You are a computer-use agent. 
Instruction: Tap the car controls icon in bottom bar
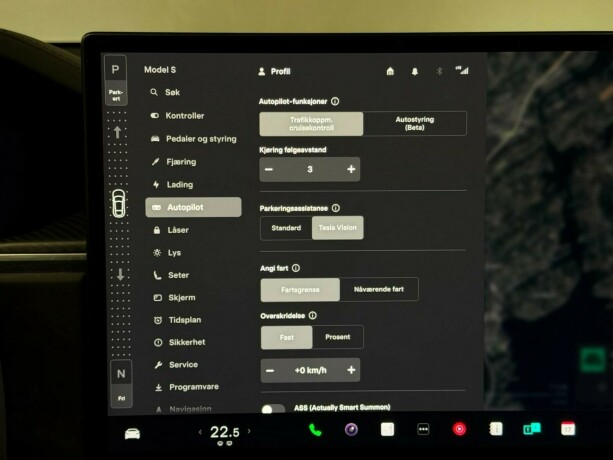pyautogui.click(x=132, y=432)
